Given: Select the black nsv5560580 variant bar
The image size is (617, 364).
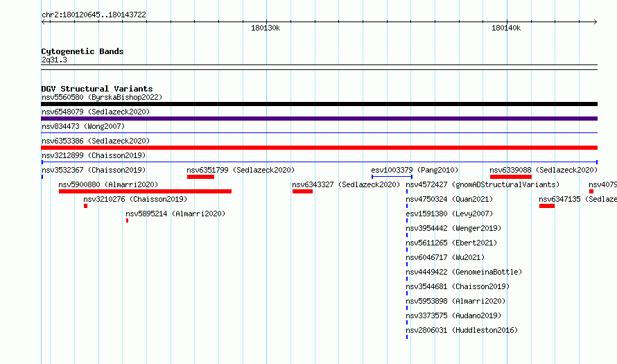Looking at the screenshot, I should (x=319, y=104).
